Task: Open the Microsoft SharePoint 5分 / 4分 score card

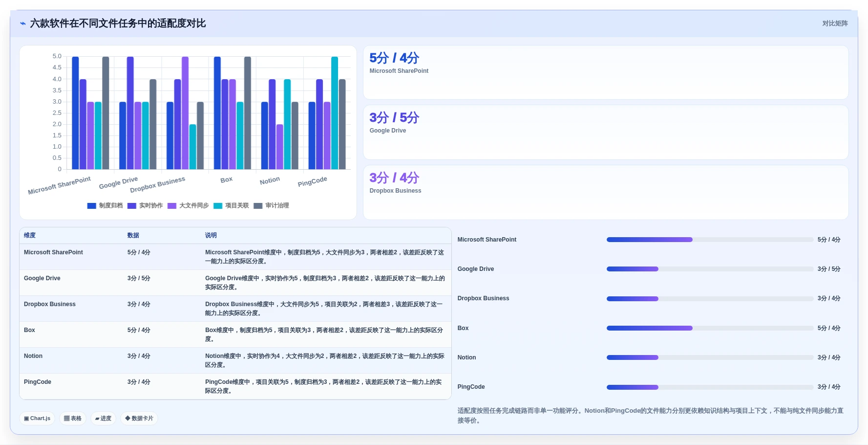Action: pyautogui.click(x=606, y=72)
